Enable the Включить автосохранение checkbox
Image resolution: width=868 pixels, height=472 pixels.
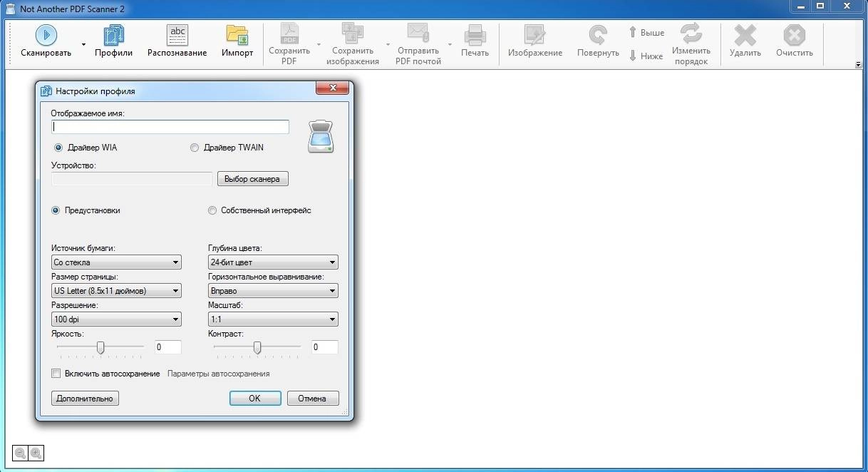pos(56,374)
